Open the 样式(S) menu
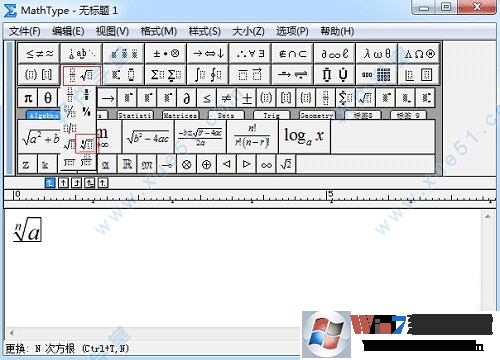The height and width of the screenshot is (360, 500). coord(204,31)
